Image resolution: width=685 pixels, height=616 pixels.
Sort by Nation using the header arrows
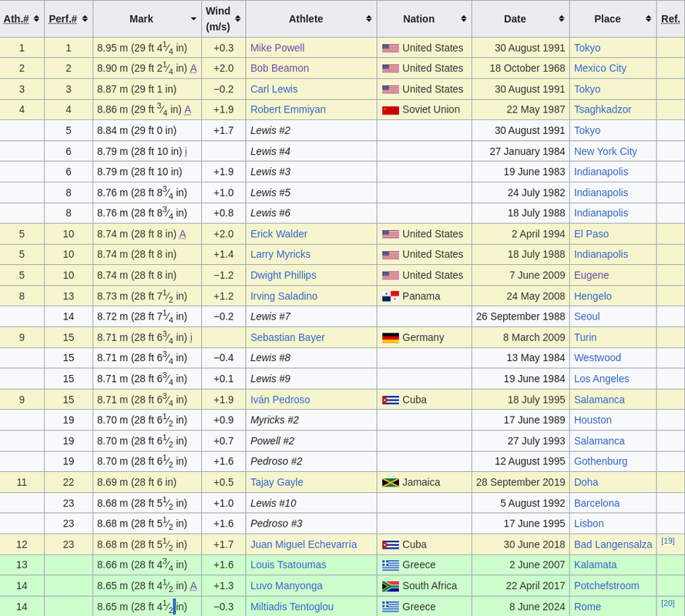(x=464, y=18)
